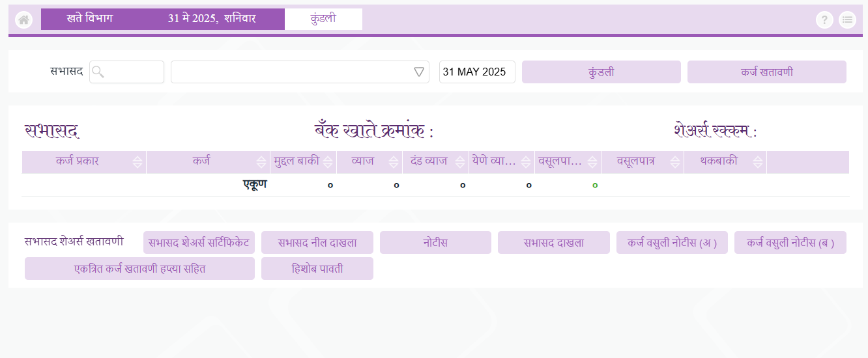Image resolution: width=868 pixels, height=358 pixels.
Task: Select the कुंडली tab in header
Action: (x=323, y=19)
